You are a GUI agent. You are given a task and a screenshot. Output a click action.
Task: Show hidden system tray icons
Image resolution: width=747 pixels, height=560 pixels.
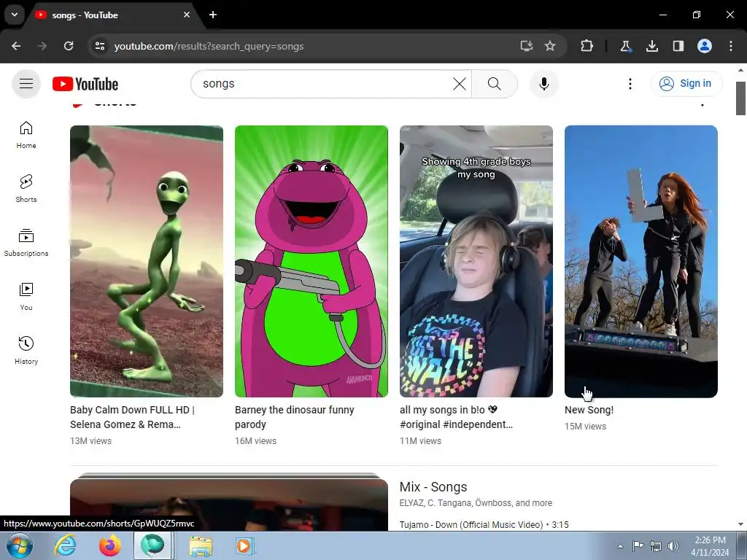pyautogui.click(x=620, y=546)
